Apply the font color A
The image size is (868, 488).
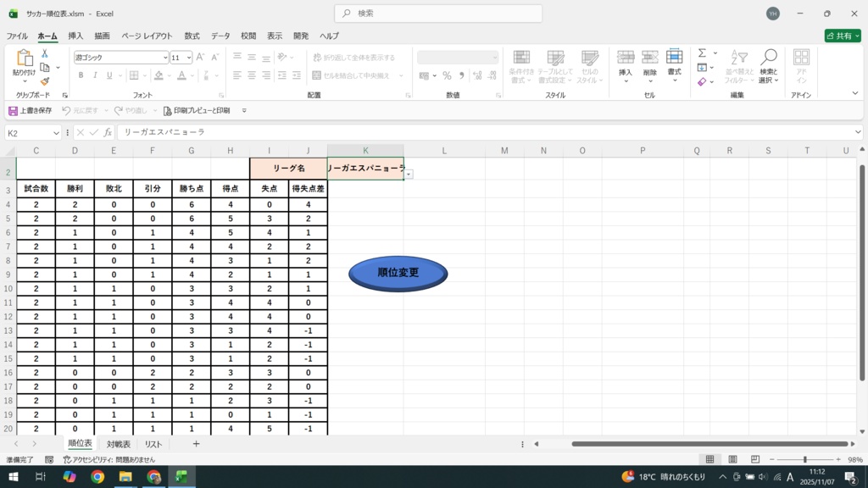coord(181,75)
